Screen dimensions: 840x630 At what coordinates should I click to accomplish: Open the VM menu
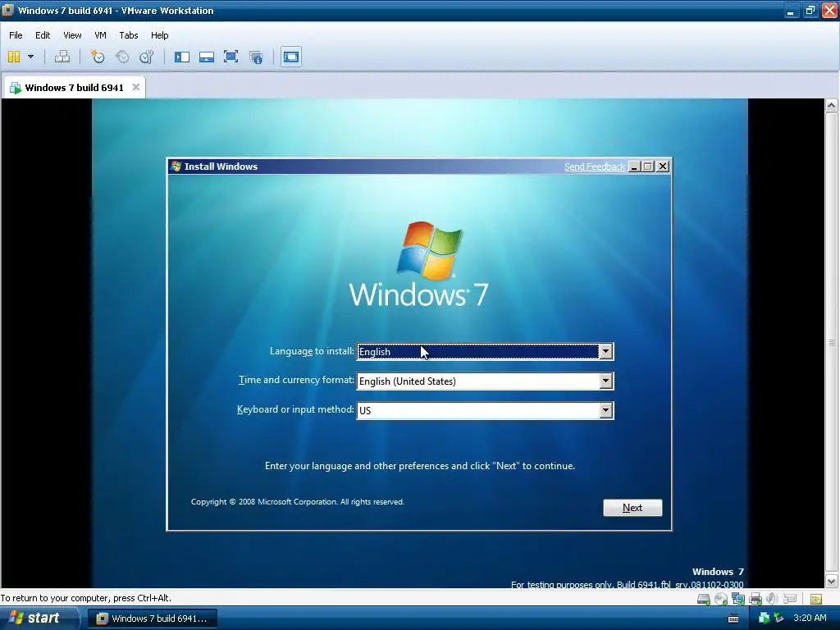(x=100, y=35)
